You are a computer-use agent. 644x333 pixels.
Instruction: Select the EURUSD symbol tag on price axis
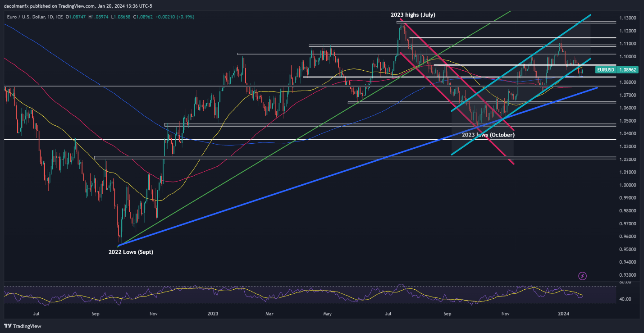tap(605, 70)
